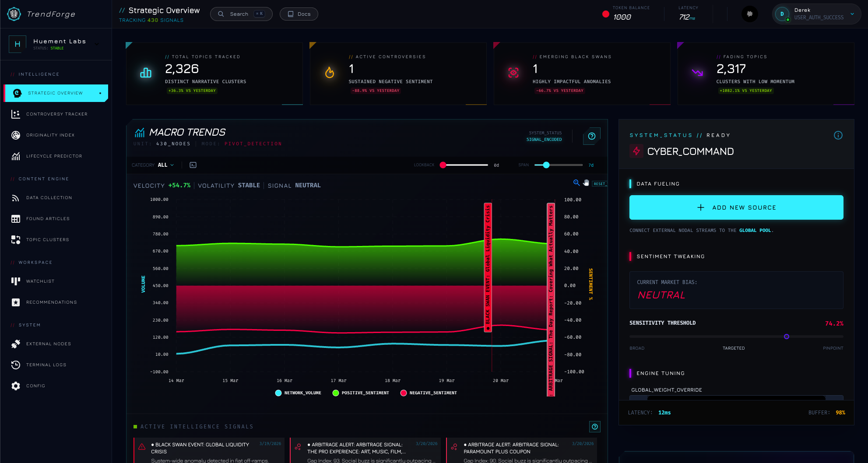The width and height of the screenshot is (868, 463).
Task: Click the system status info icon
Action: click(x=838, y=135)
